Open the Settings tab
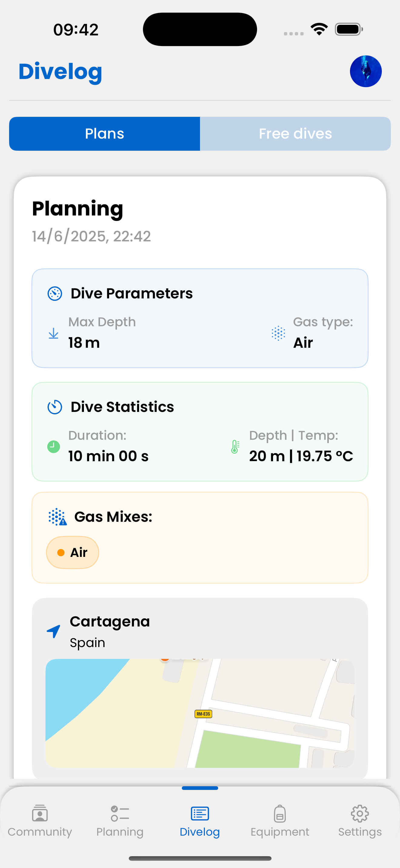The height and width of the screenshot is (868, 400). 360,821
